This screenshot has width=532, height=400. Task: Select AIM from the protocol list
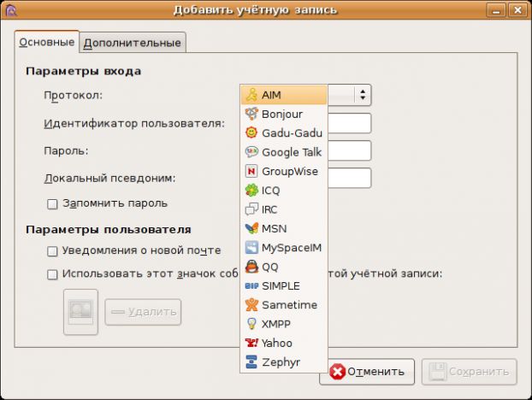[x=284, y=95]
